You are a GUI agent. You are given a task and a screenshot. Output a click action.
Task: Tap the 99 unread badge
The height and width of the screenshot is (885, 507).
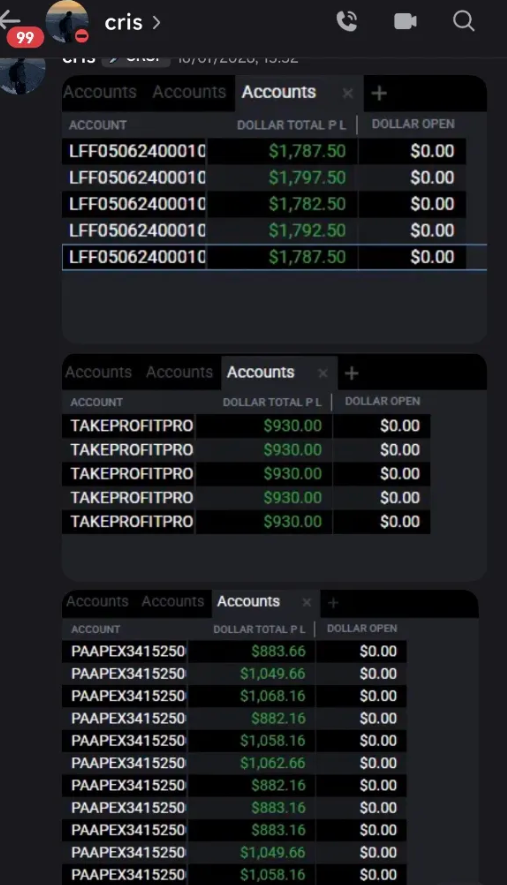pos(25,38)
